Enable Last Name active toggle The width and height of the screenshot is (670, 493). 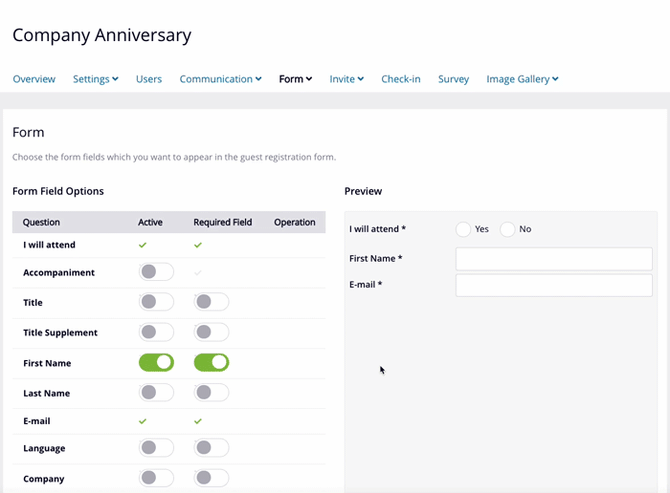(156, 393)
